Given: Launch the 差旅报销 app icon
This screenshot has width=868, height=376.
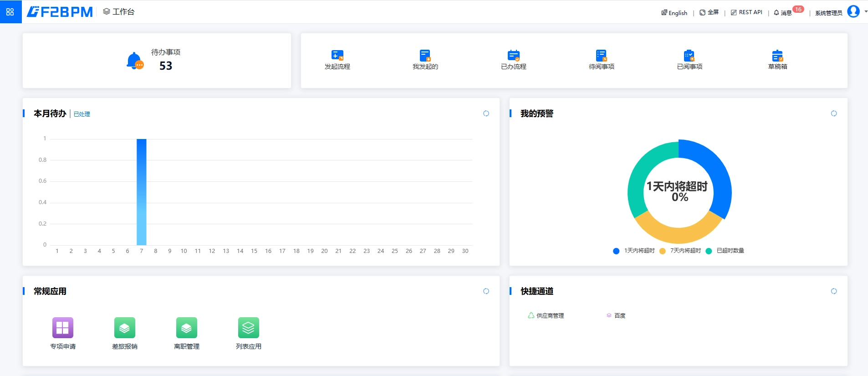Looking at the screenshot, I should 125,328.
